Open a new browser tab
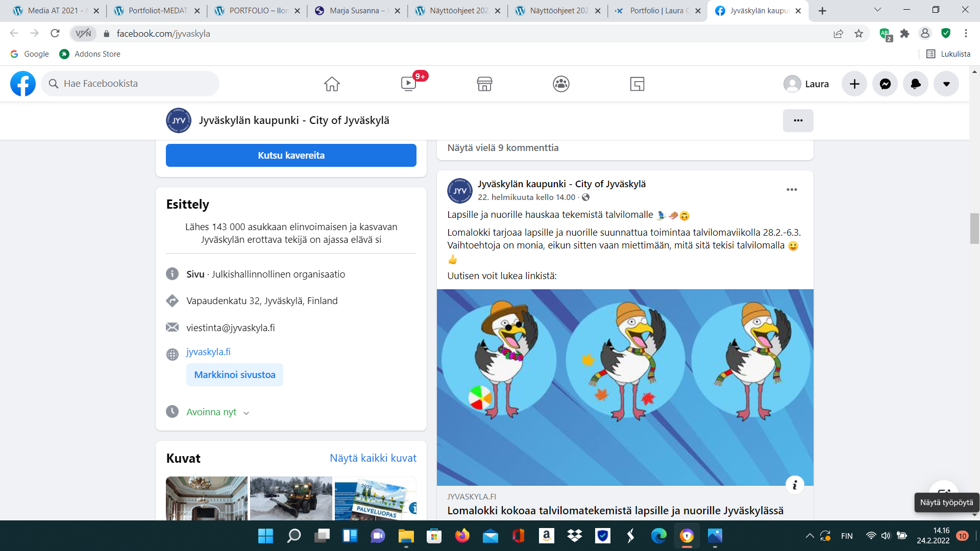 click(x=822, y=11)
